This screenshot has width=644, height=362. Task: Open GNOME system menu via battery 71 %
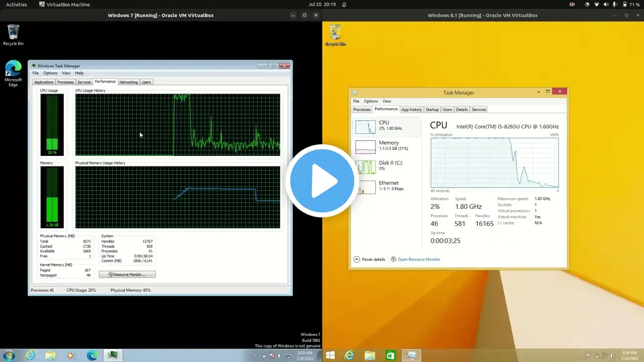tap(631, 5)
